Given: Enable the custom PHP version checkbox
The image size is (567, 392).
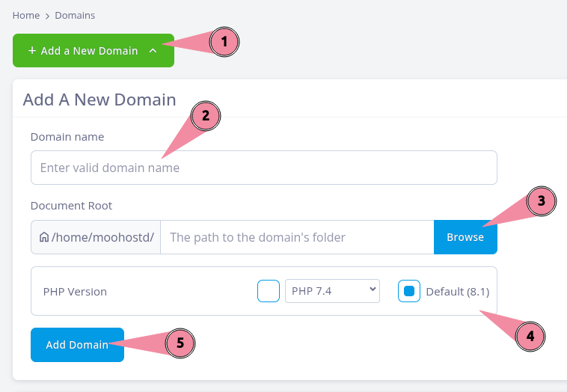Looking at the screenshot, I should point(269,291).
